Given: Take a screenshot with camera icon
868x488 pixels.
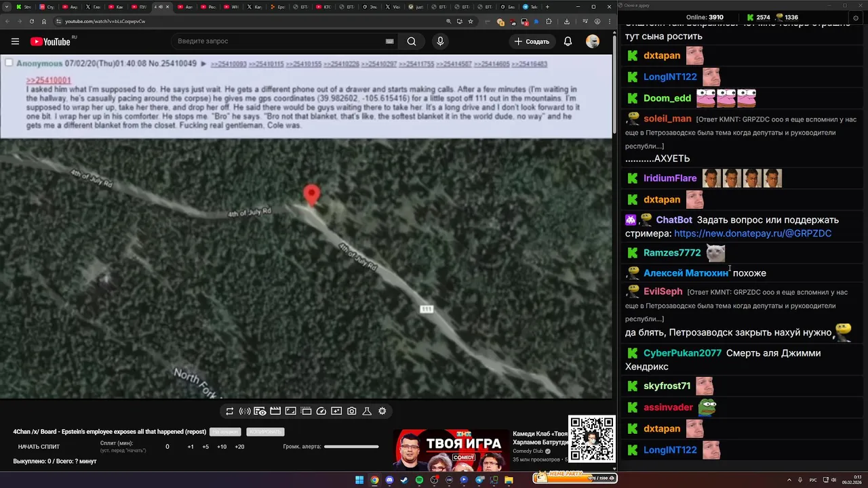Looking at the screenshot, I should pos(351,411).
